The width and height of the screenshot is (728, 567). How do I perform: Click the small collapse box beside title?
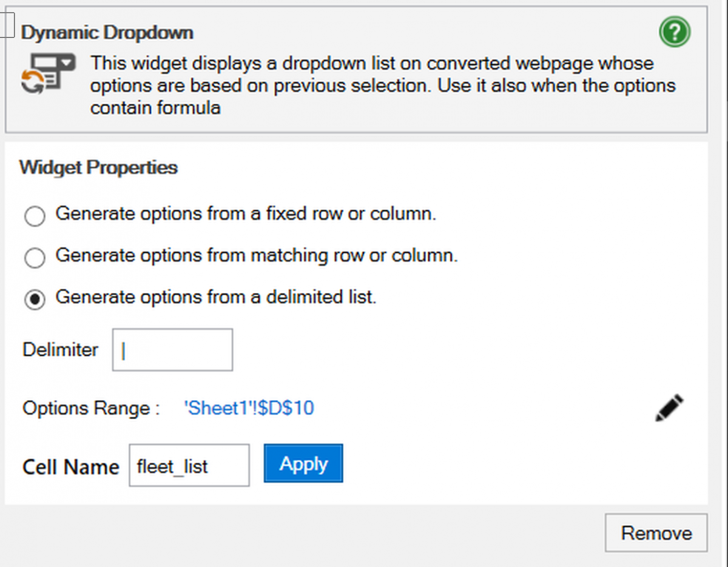point(7,24)
